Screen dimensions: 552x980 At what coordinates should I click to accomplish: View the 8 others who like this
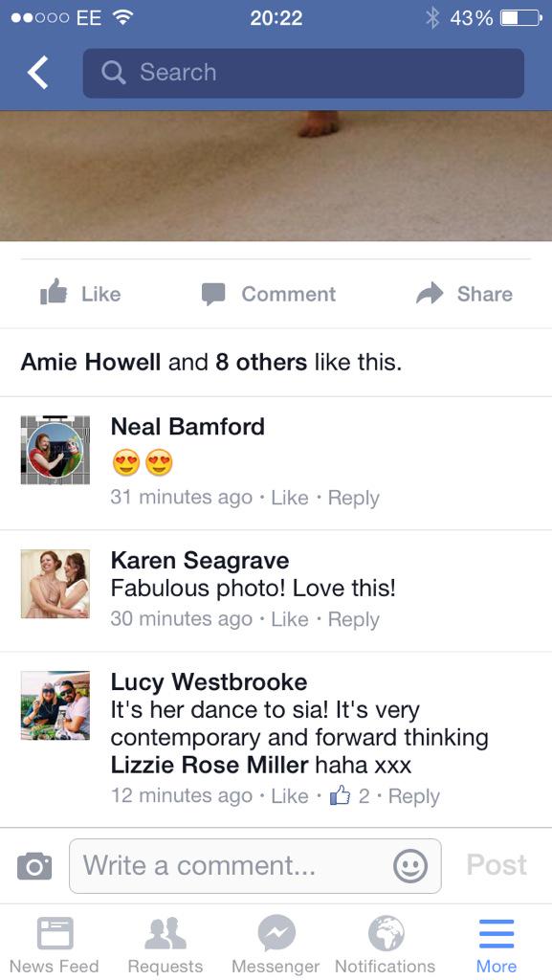(261, 362)
